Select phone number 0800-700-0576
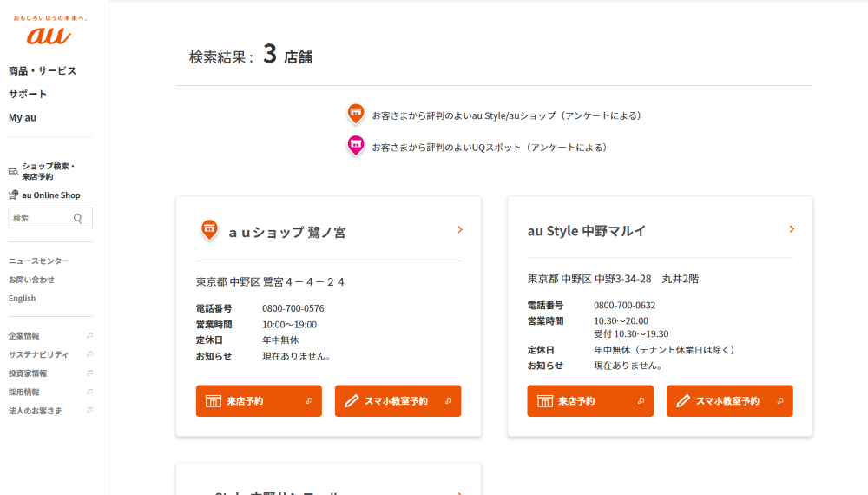868x495 pixels. coord(293,308)
